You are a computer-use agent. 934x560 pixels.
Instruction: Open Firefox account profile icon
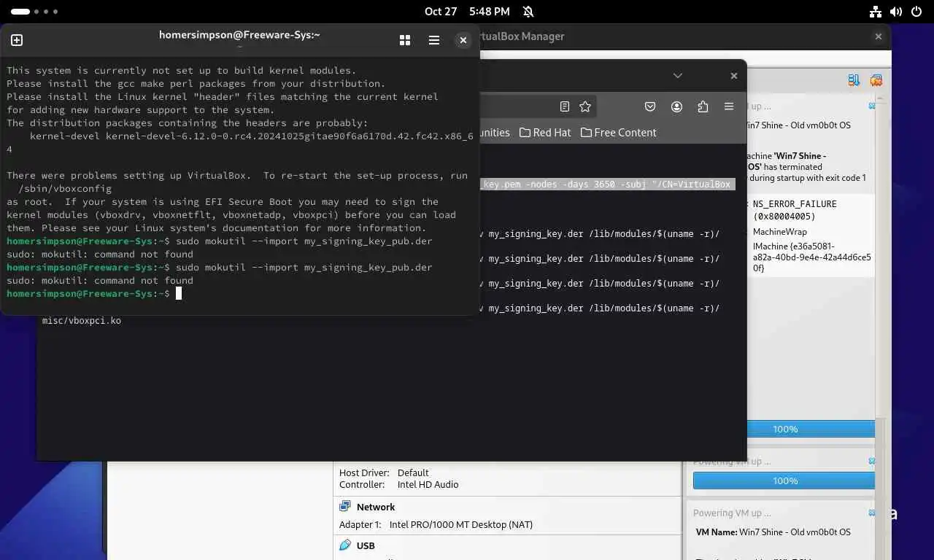(676, 106)
